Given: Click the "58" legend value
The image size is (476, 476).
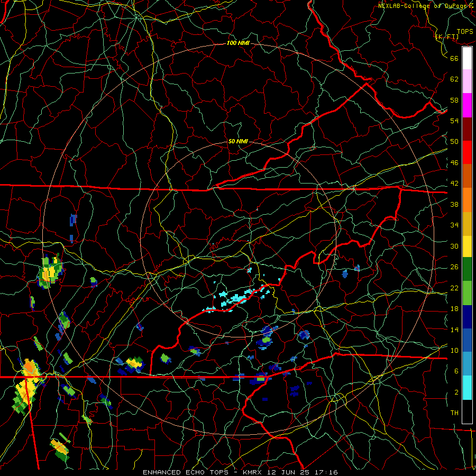Looking at the screenshot, I should click(454, 100).
